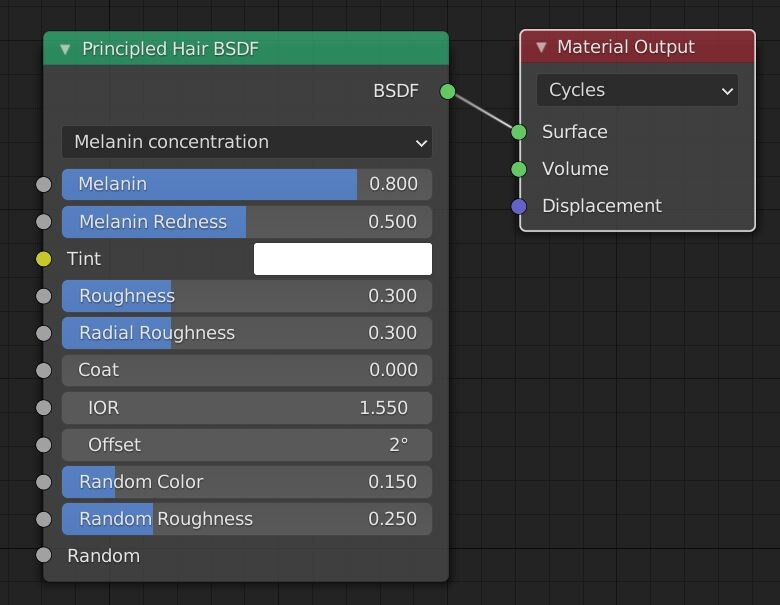
Task: Click the Offset angle field
Action: [x=247, y=445]
